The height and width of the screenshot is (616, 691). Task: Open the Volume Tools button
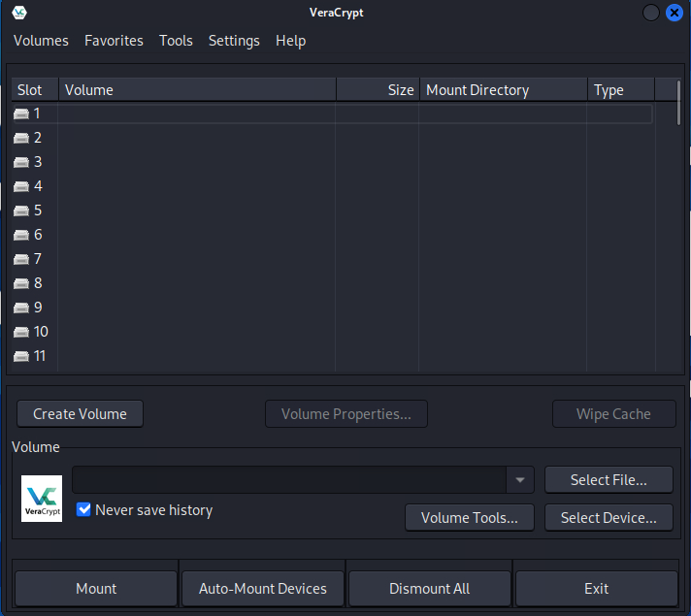pos(470,518)
